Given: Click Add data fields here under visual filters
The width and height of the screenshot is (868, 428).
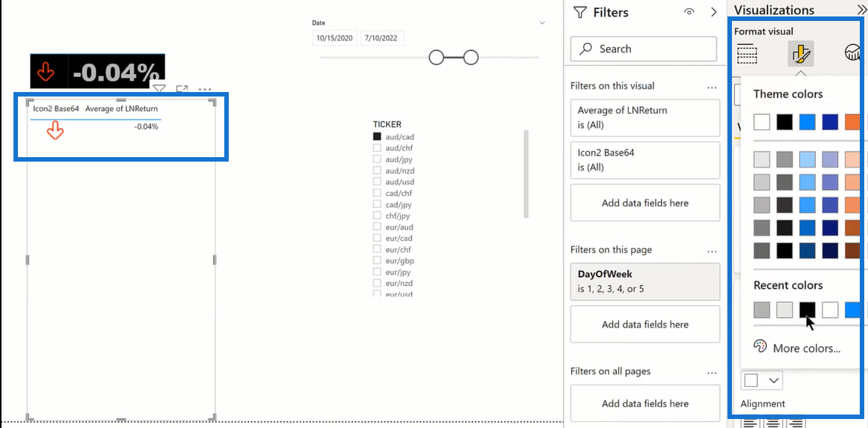Looking at the screenshot, I should click(x=645, y=203).
